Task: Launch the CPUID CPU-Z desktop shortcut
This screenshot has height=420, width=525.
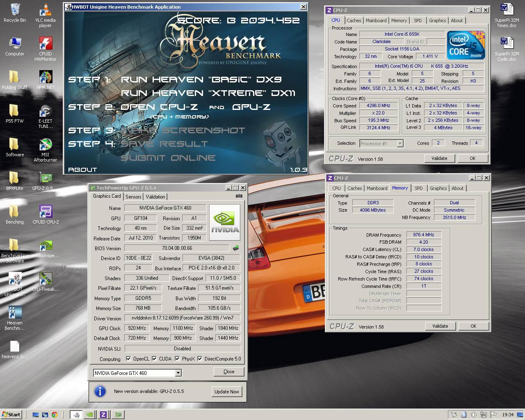Action: click(45, 214)
